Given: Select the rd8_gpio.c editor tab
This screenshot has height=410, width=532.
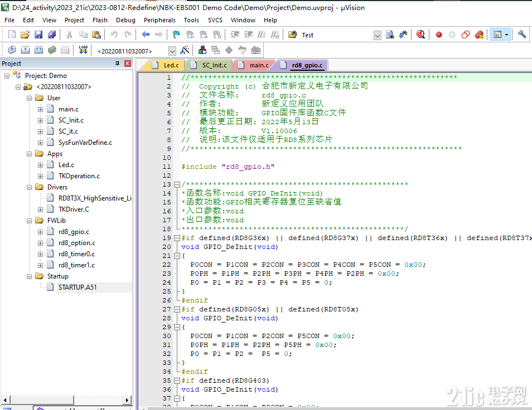Looking at the screenshot, I should point(303,65).
